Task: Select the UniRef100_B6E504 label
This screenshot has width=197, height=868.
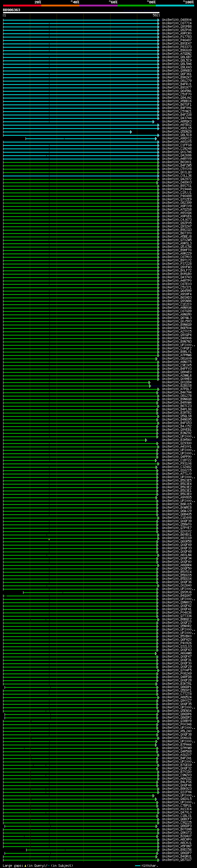Action: pyautogui.click(x=177, y=328)
